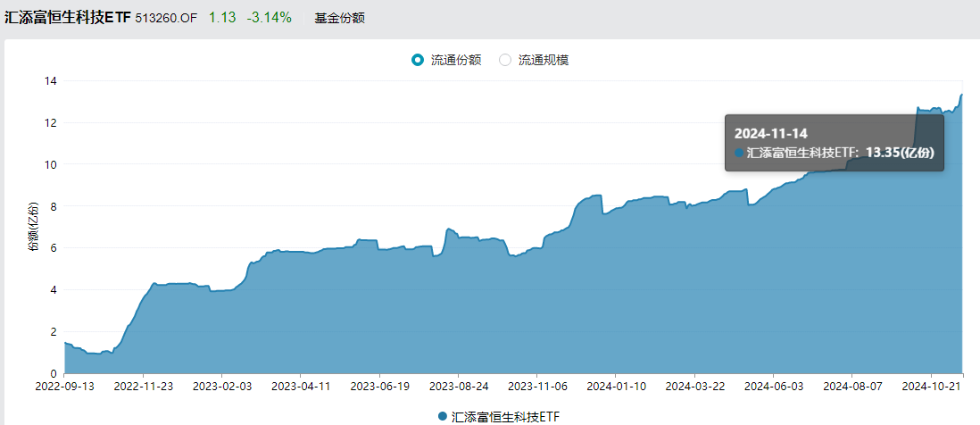
Task: Click x-axis date label 2024-08-07
Action: click(851, 387)
